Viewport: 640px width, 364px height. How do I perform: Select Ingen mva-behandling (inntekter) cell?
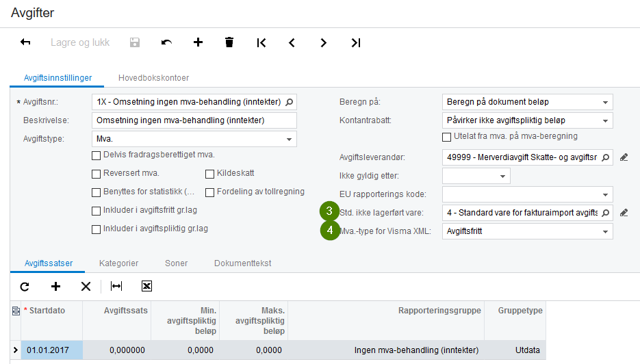point(386,350)
